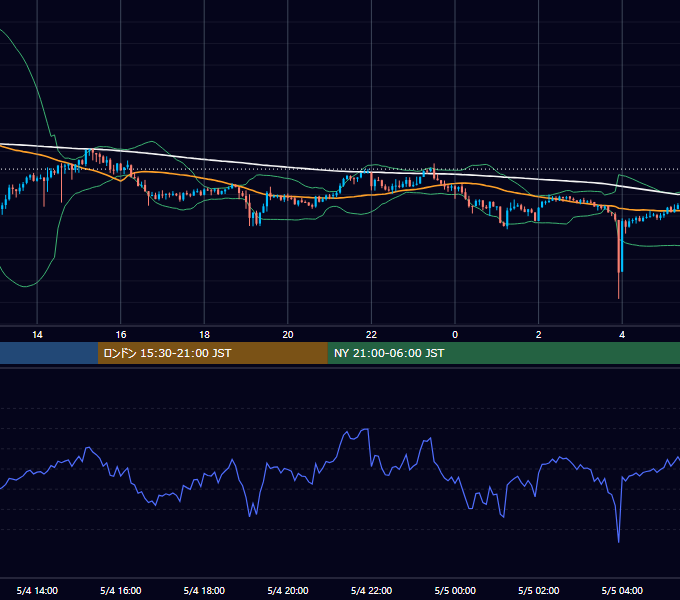Click the London 15:30-21:00 JST session bar
This screenshot has height=600, width=680.
(212, 353)
